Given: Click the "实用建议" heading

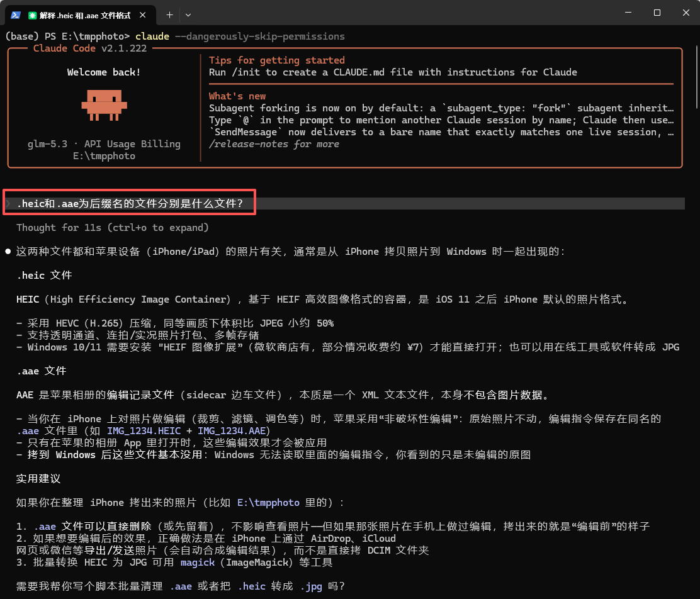Looking at the screenshot, I should point(38,478).
